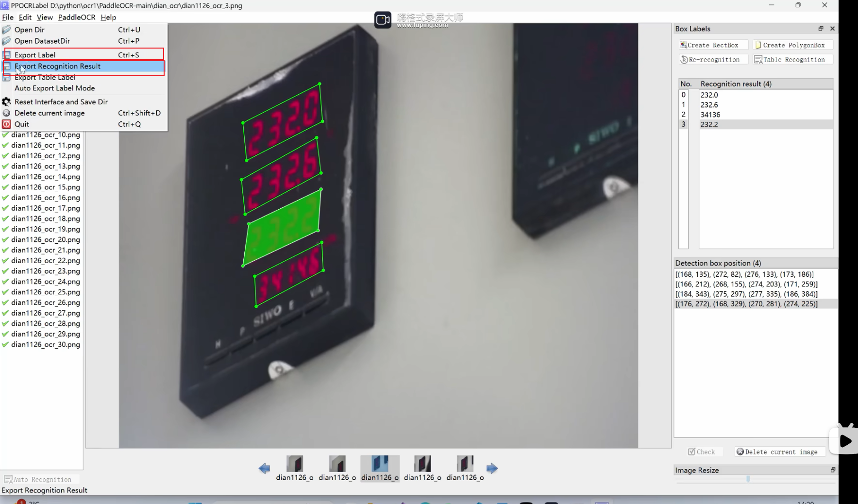Go to previous image with left arrow
858x504 pixels.
[264, 468]
